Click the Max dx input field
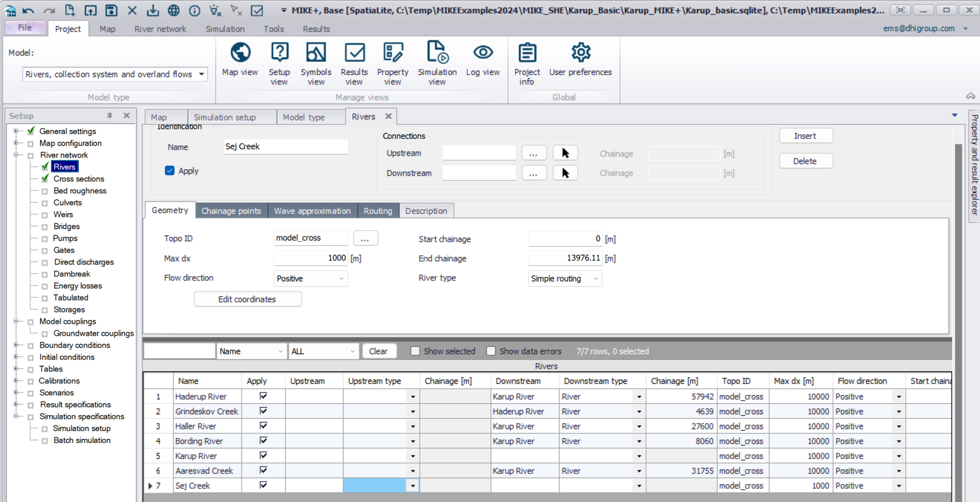Viewport: 980px width, 502px height. click(x=311, y=258)
